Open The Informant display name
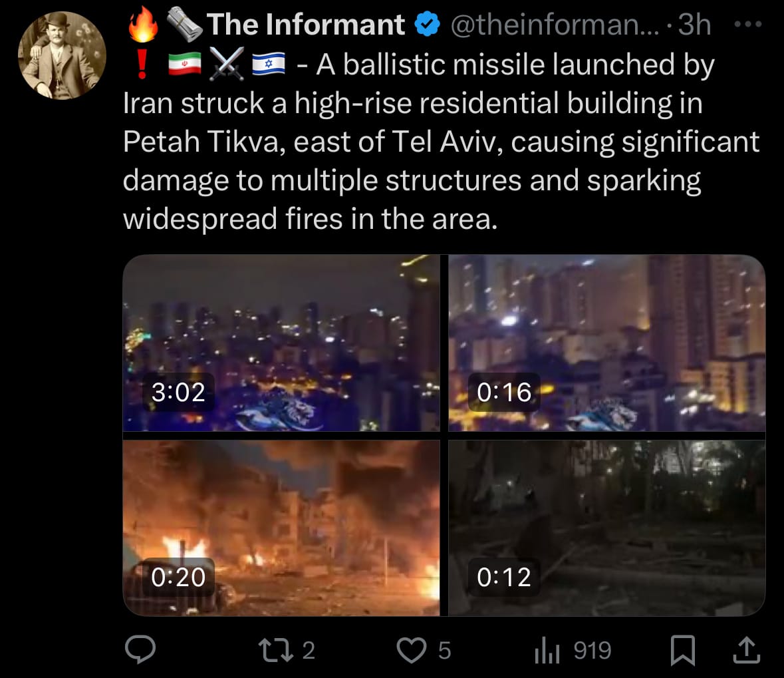Image resolution: width=784 pixels, height=678 pixels. pyautogui.click(x=305, y=25)
